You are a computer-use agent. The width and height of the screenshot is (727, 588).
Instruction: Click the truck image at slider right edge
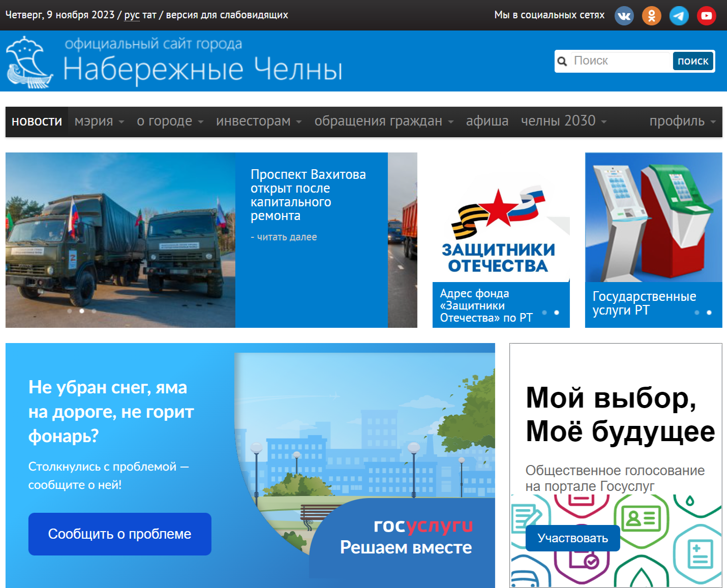coord(403,240)
